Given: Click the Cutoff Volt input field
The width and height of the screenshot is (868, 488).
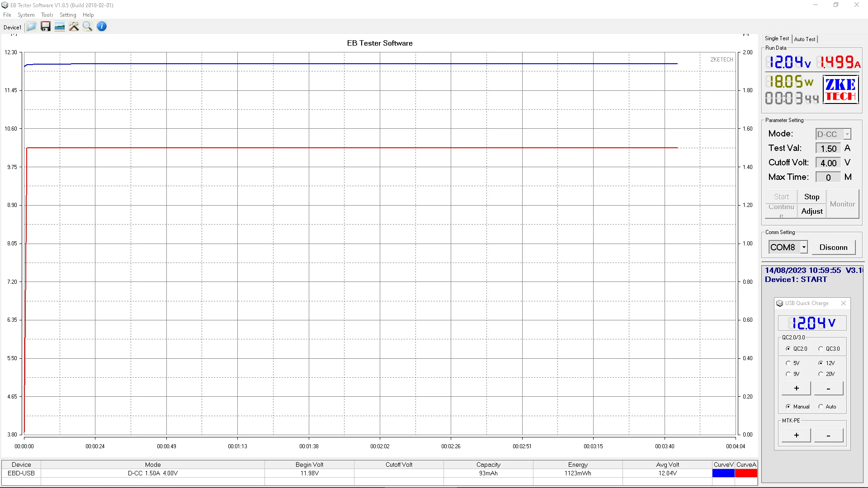Looking at the screenshot, I should click(828, 163).
